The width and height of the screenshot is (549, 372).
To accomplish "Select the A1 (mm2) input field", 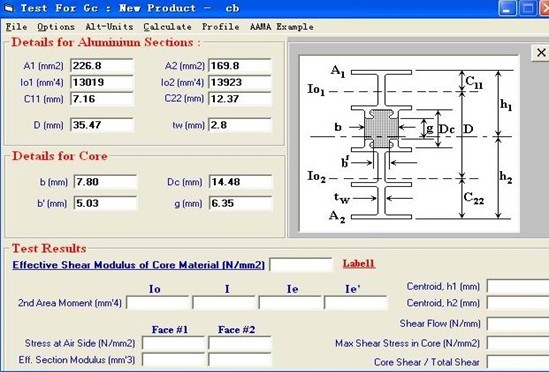I will [102, 66].
